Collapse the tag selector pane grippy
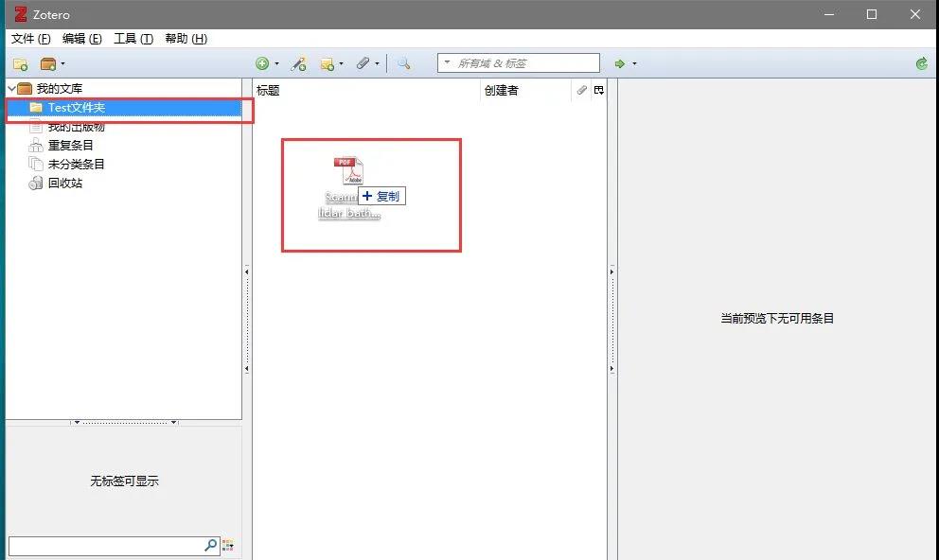The image size is (939, 560). click(x=125, y=423)
